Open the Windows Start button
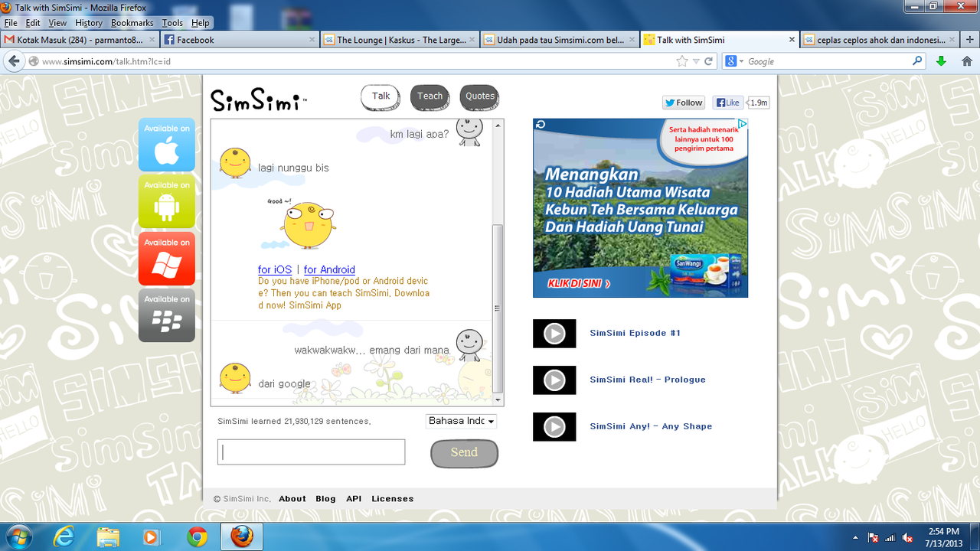Screen dimensions: 980x551 pos(18,537)
